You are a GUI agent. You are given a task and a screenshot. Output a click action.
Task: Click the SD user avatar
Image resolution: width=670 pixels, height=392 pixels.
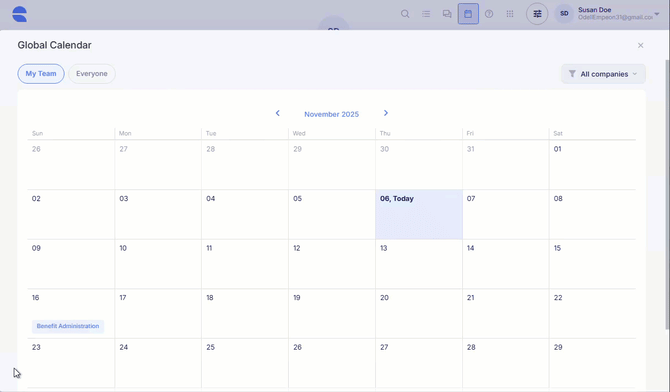[x=564, y=14]
